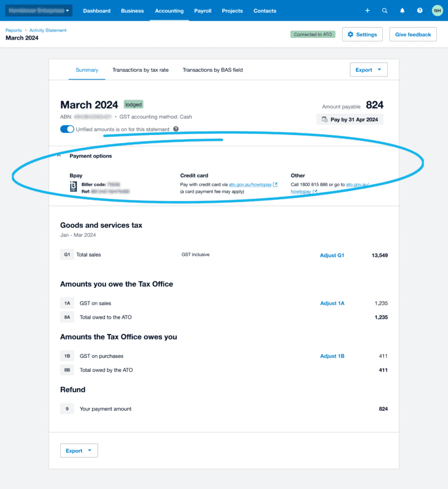Click the Give feedback button
Screen dimensions: 448x489
412,34
